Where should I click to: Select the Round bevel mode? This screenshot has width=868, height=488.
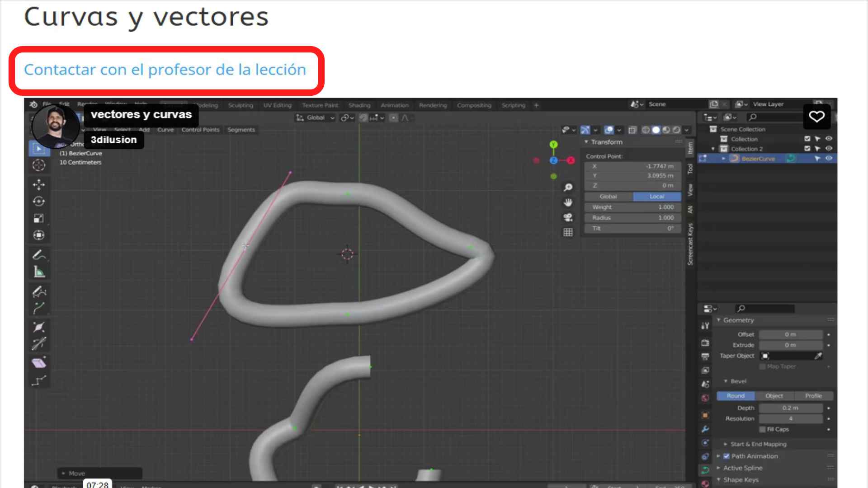click(x=736, y=396)
